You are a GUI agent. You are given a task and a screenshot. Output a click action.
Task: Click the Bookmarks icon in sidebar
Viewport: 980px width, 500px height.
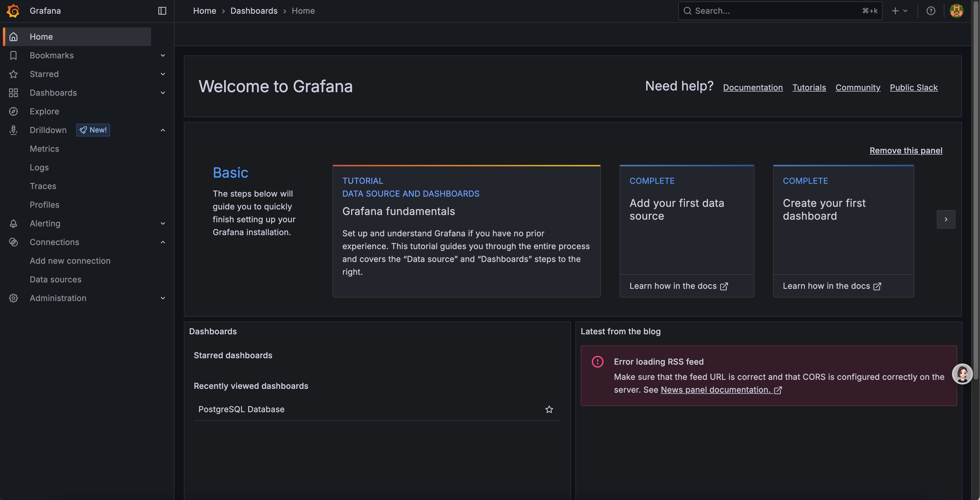[13, 55]
